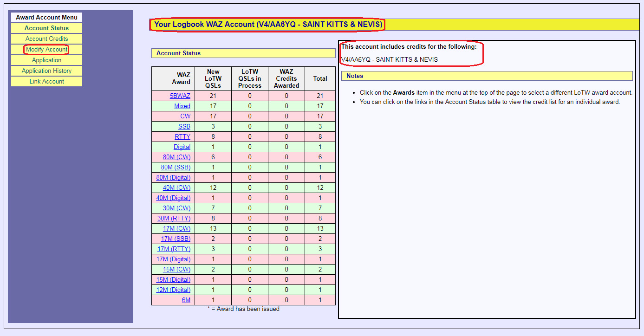
Task: Open the 15M (Digital) award link
Action: pyautogui.click(x=173, y=280)
